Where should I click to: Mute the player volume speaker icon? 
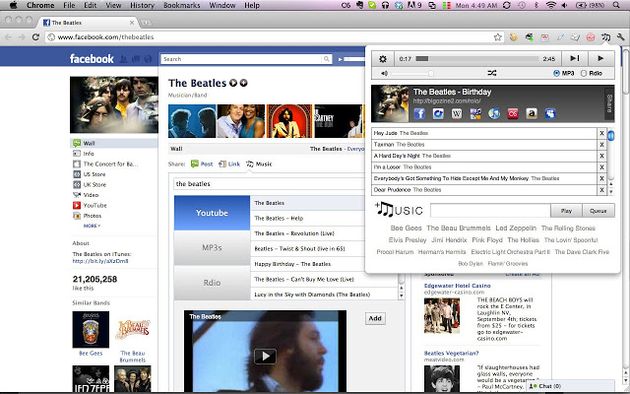click(384, 73)
